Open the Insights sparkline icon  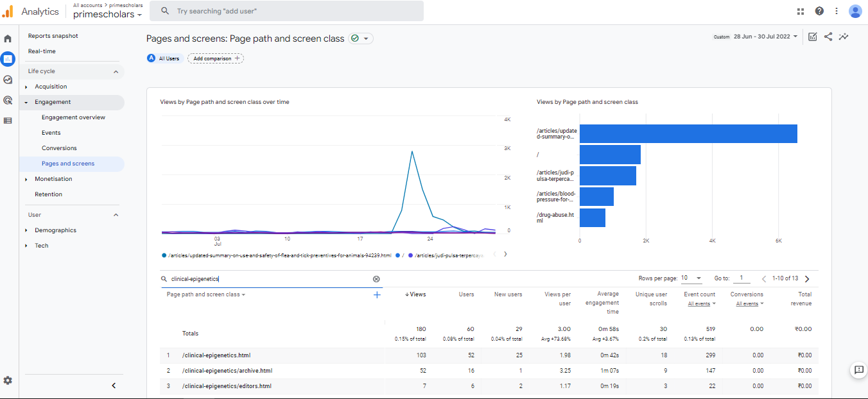[844, 37]
